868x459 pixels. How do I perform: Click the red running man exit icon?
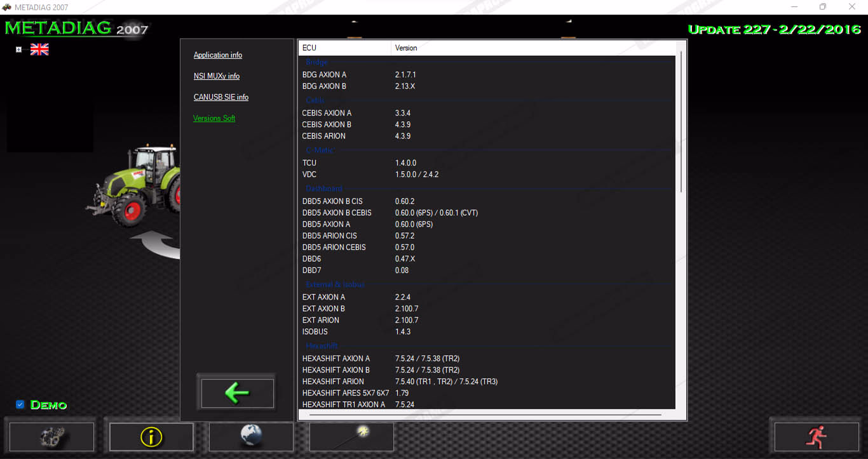coord(816,437)
